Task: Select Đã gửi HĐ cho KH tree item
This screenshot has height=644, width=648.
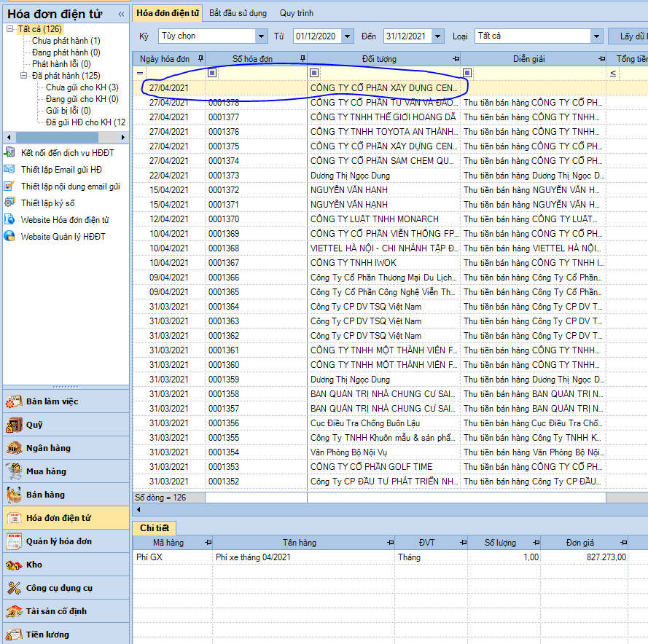Action: [85, 122]
